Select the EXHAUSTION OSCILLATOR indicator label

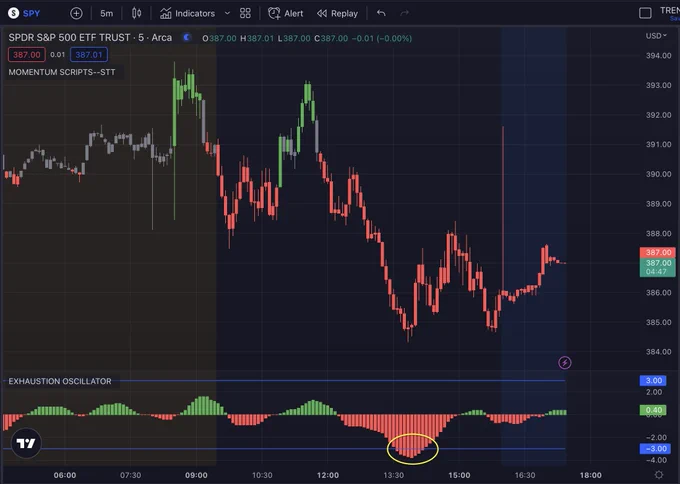(x=60, y=381)
